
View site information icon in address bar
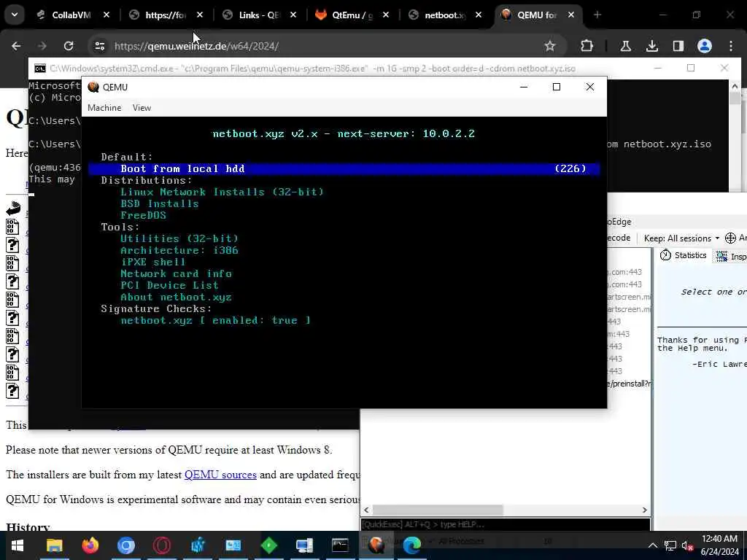click(x=99, y=46)
